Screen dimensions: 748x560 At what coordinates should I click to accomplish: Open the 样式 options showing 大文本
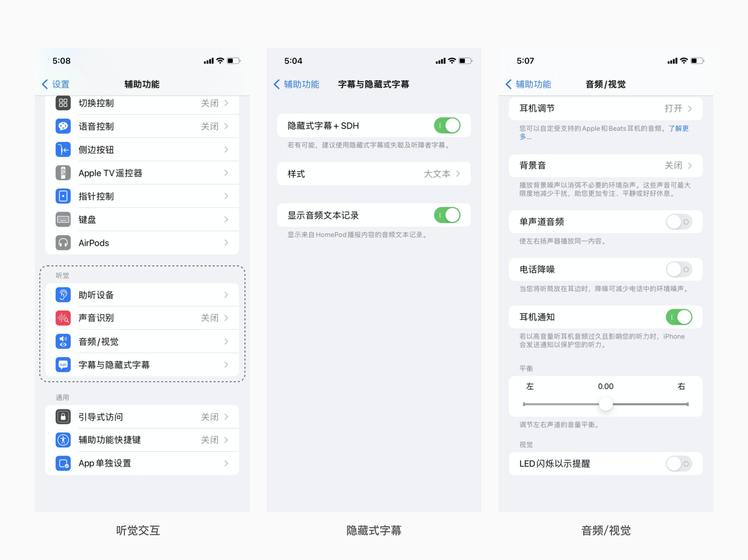point(373,173)
